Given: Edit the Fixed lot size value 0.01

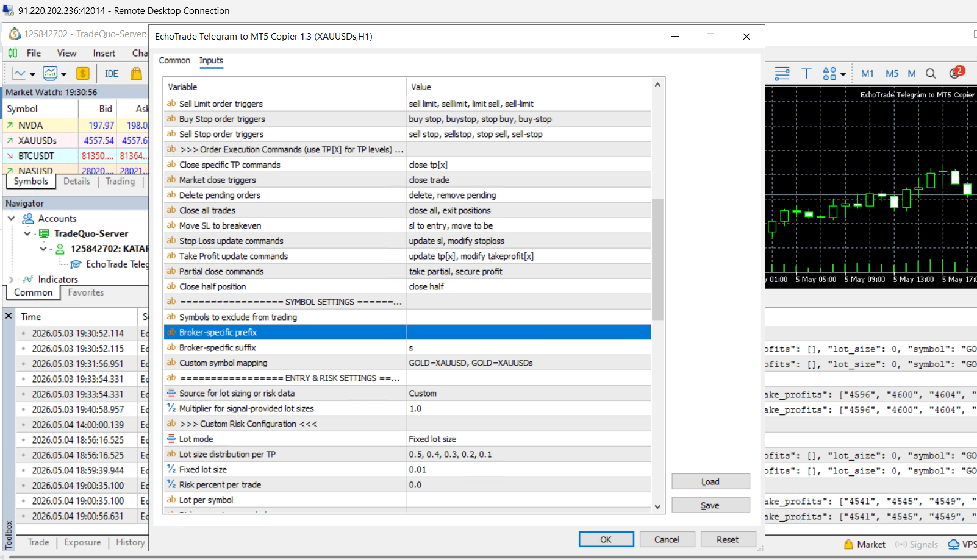Looking at the screenshot, I should pyautogui.click(x=529, y=469).
